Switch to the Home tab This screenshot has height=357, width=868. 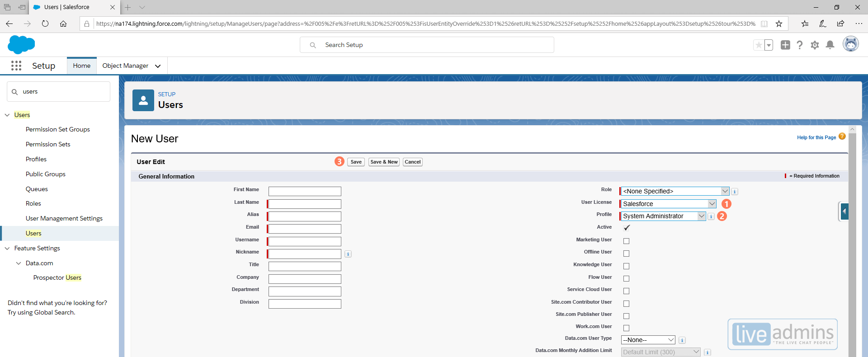82,66
